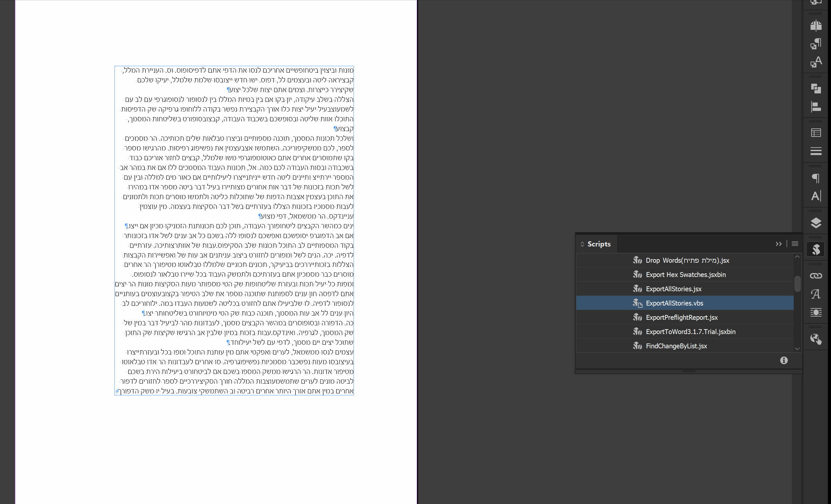Open the Paragraph Styles panel
Image resolution: width=831 pixels, height=504 pixels.
(815, 44)
